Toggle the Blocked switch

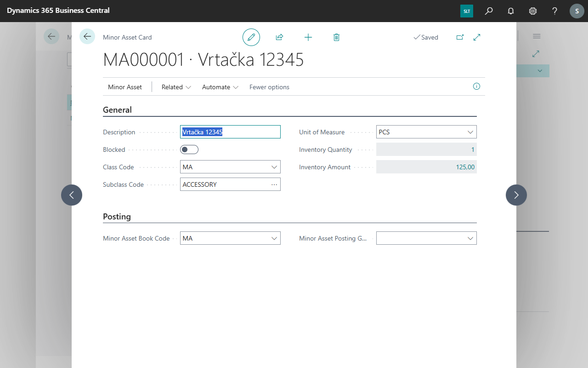(189, 149)
